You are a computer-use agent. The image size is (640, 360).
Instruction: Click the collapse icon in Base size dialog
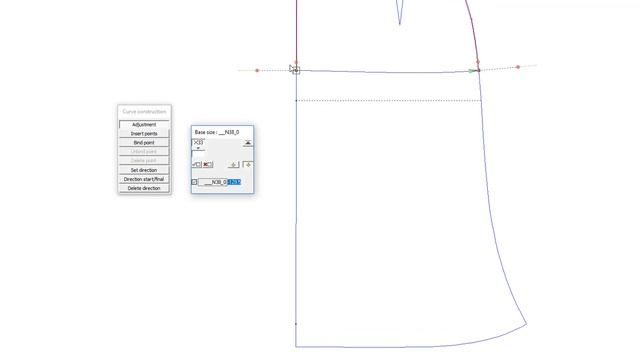point(248,143)
